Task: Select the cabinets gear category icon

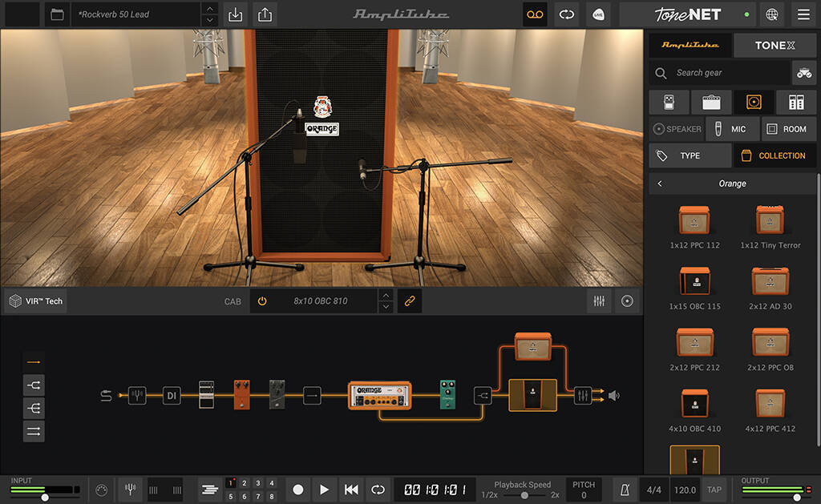Action: point(754,102)
